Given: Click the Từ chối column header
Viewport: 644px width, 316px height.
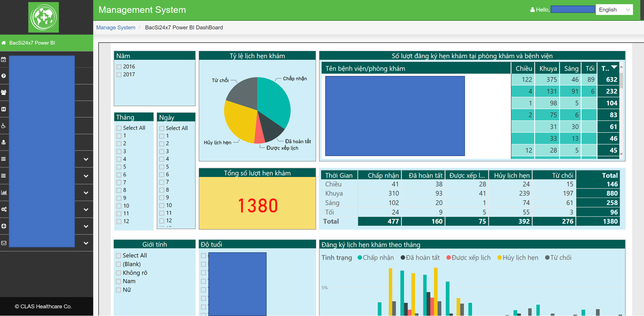Looking at the screenshot, I should [x=554, y=175].
